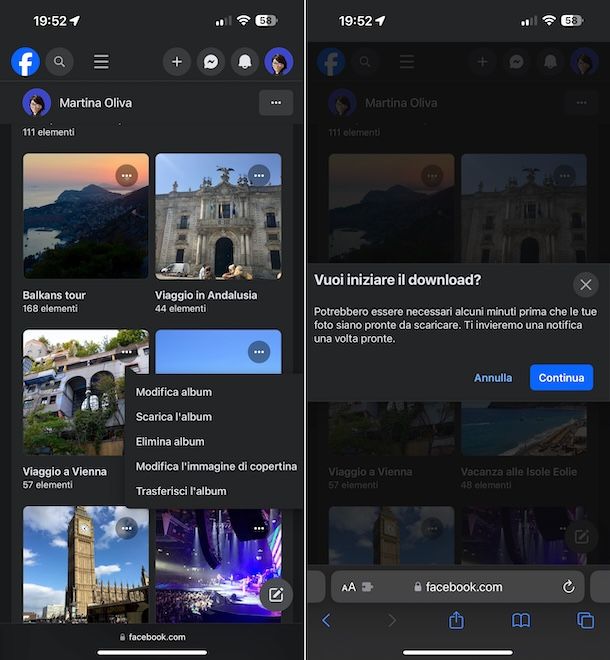Screen dimensions: 610x660
Task: Tap Wi-Fi status icon in left screen
Action: [x=243, y=20]
